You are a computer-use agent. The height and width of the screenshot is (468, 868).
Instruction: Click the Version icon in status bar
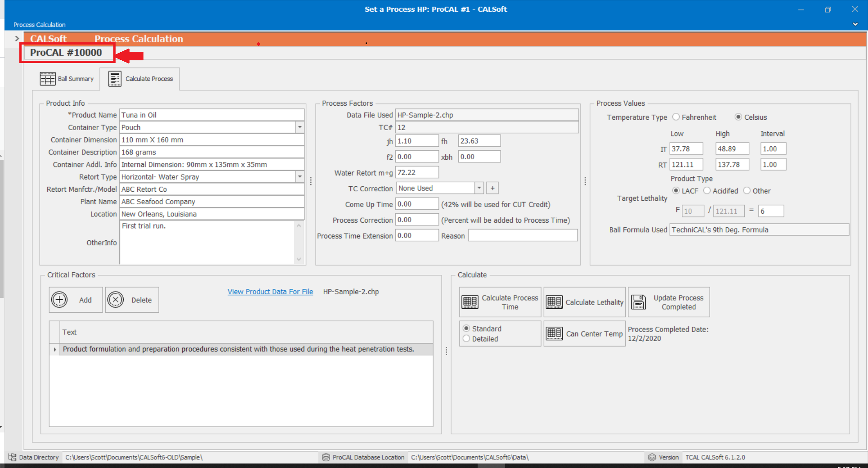pos(652,457)
